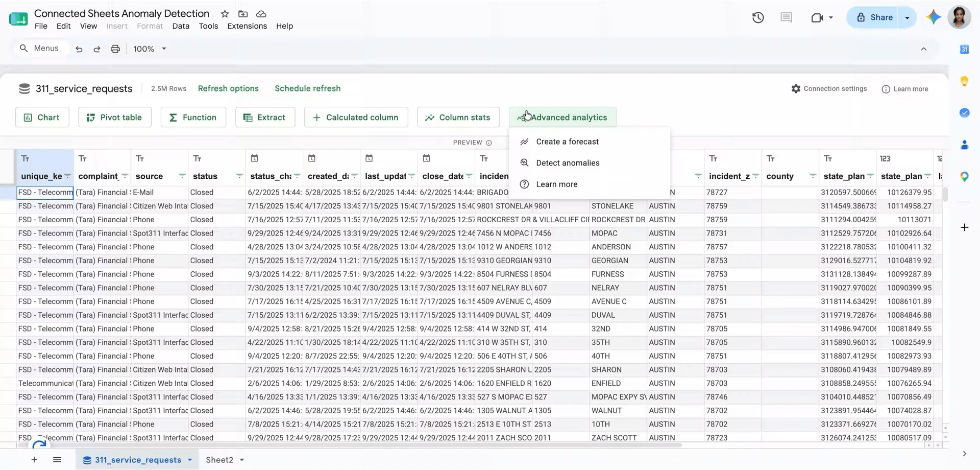Viewport: 980px width, 470px height.
Task: Open the Google account avatar
Action: (959, 17)
